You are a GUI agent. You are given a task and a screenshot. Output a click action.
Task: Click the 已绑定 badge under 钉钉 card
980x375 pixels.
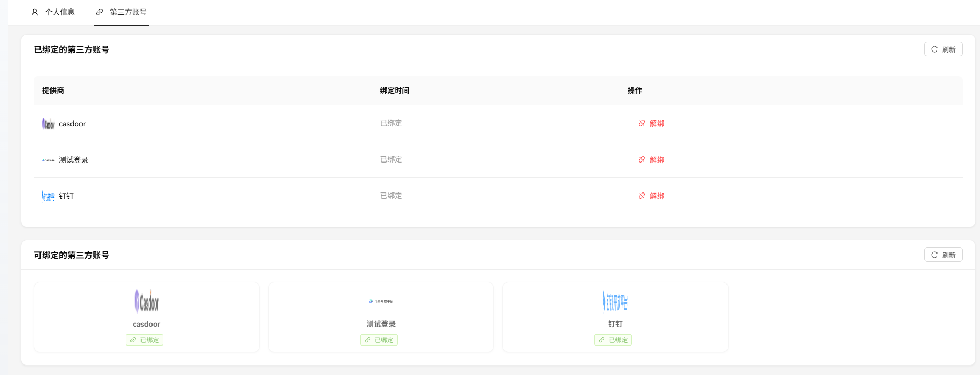coord(613,340)
